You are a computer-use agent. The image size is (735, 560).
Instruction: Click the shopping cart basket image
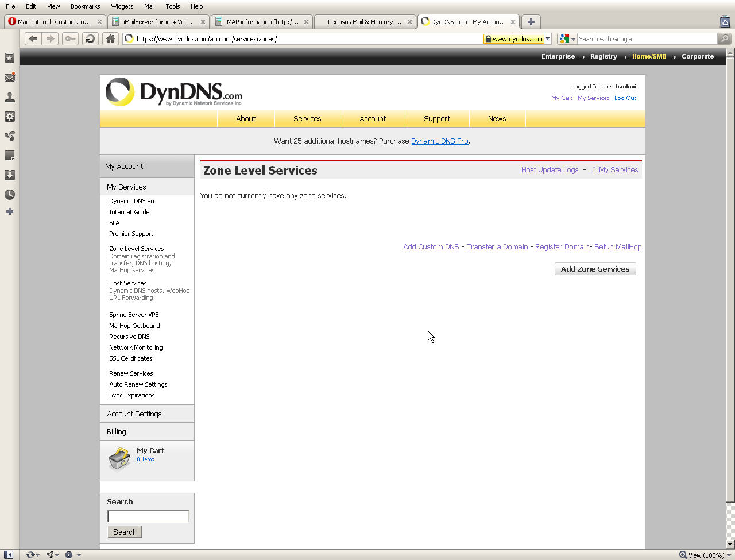[x=119, y=458]
